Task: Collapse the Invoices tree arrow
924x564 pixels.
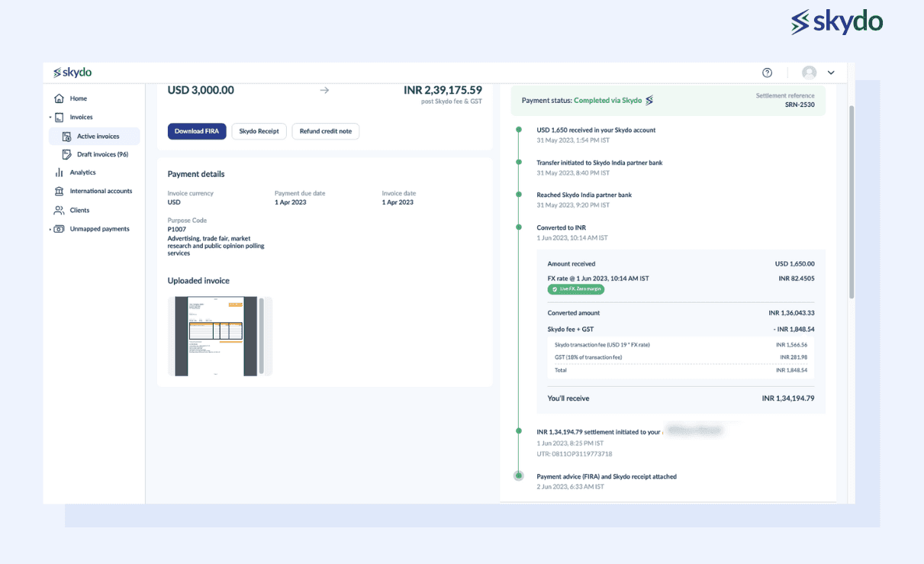Action: 50,118
